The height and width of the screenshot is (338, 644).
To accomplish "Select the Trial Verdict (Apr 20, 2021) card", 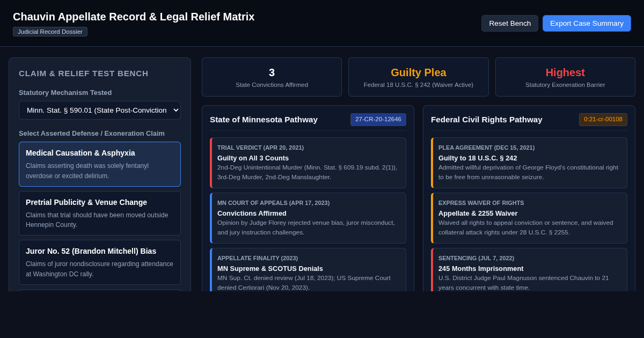I will 308,163.
